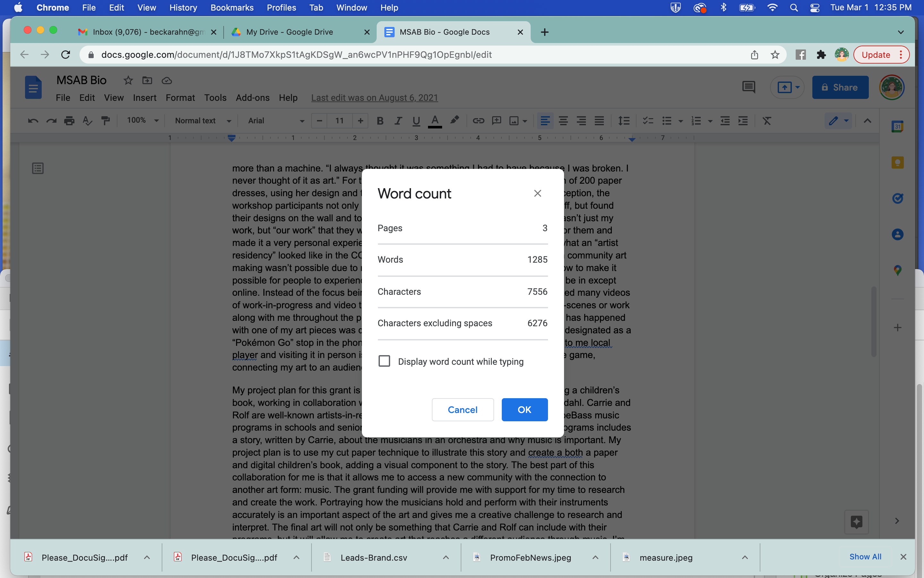Open Google Keep in side panel
This screenshot has height=578, width=924.
coord(897,162)
